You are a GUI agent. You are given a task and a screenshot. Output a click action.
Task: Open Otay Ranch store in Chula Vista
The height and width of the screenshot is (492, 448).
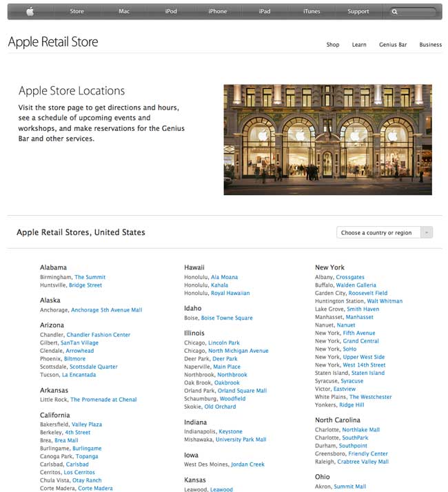(x=87, y=480)
